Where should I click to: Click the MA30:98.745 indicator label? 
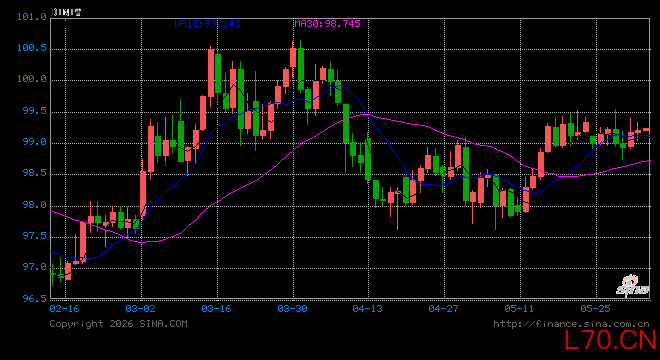[x=327, y=24]
